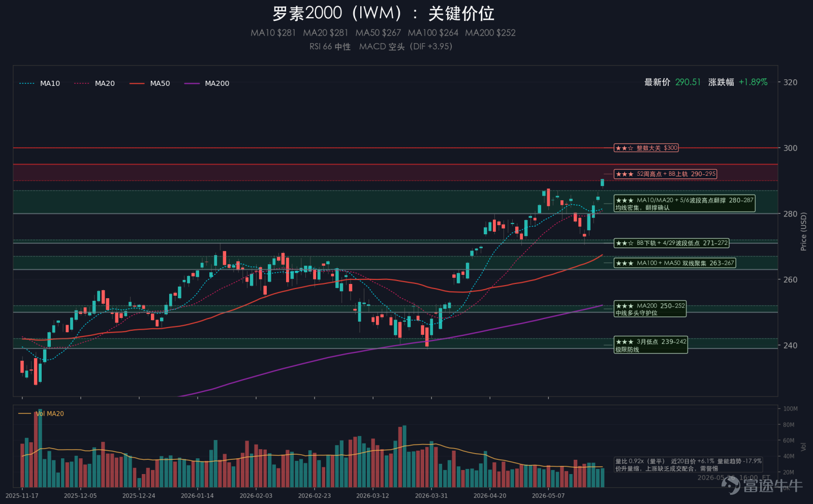Select the MA50 $267 value in the subtitle

click(378, 33)
